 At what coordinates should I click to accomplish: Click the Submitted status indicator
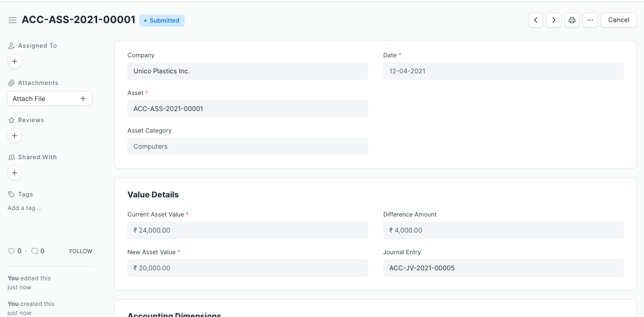point(162,21)
